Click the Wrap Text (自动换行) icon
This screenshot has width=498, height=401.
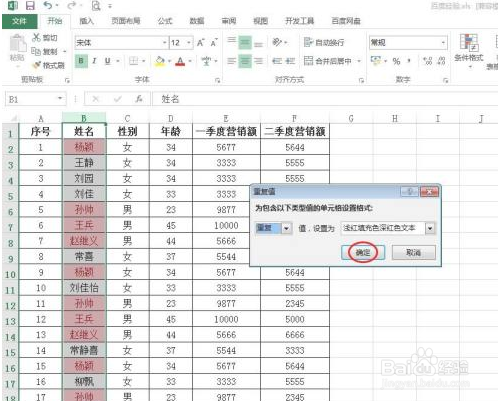(308, 42)
